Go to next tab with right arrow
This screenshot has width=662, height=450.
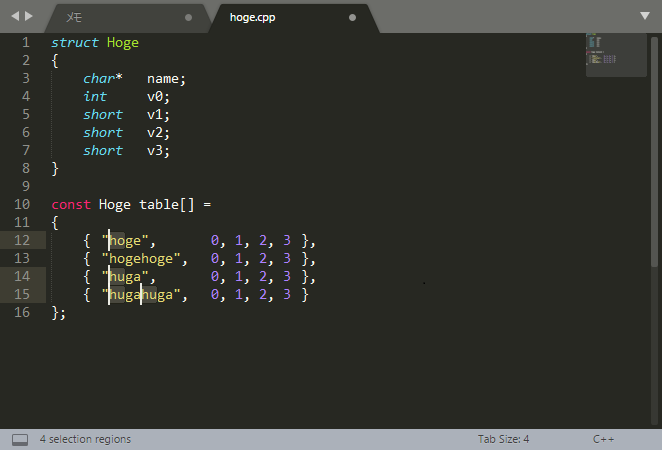(29, 16)
